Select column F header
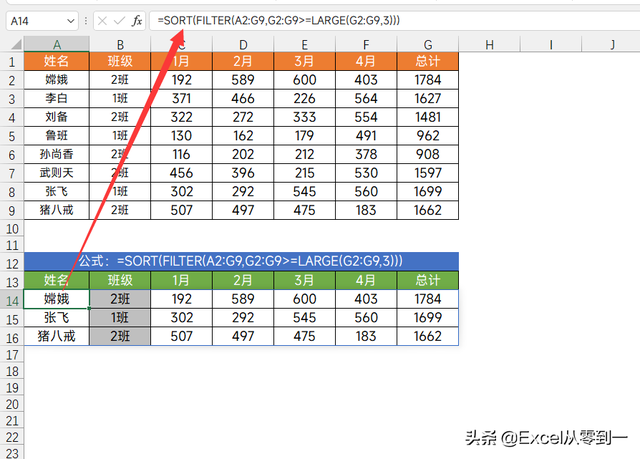640x459 pixels. 366,44
